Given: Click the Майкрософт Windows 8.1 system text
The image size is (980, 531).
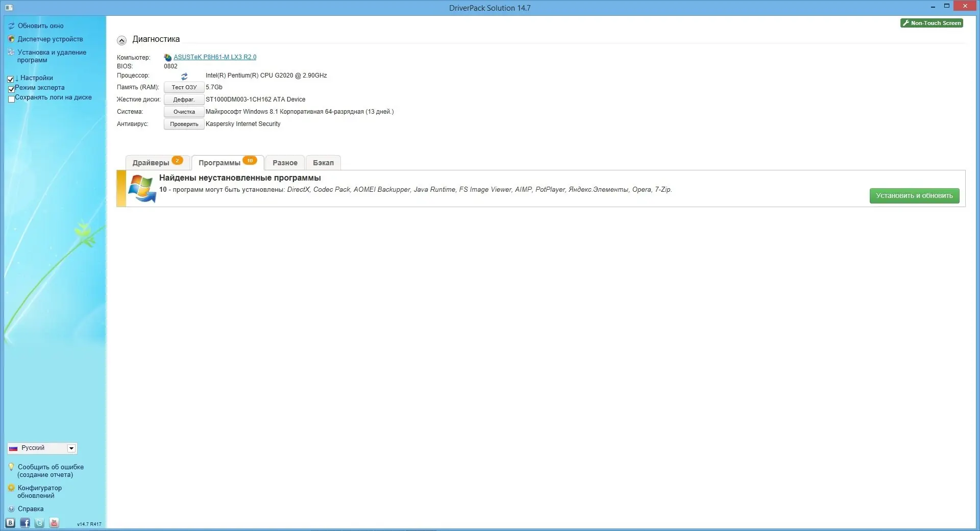Looking at the screenshot, I should 300,112.
